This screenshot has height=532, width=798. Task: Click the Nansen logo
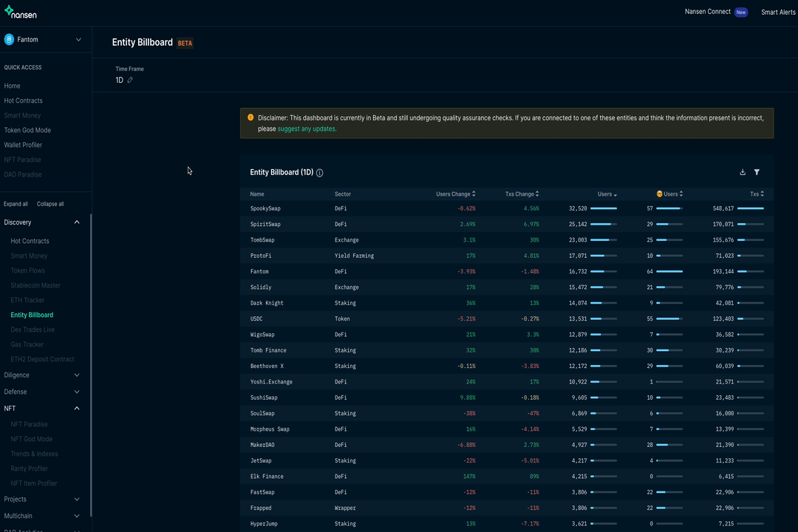(x=21, y=13)
